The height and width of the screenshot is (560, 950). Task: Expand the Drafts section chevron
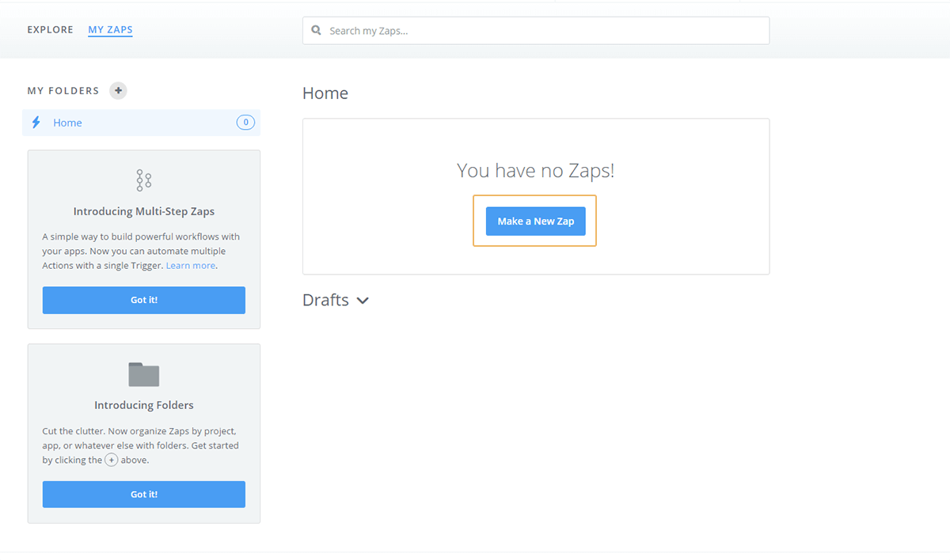click(x=363, y=301)
